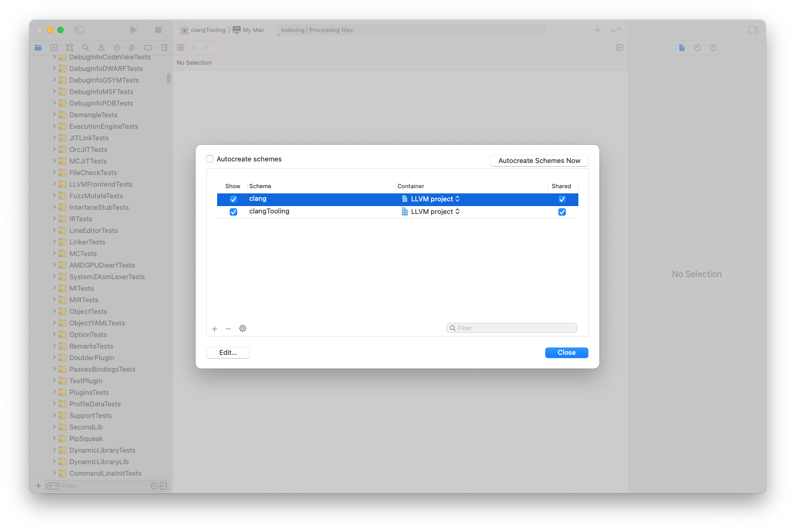
Task: Open the Source Control navigator icon
Action: tap(54, 47)
